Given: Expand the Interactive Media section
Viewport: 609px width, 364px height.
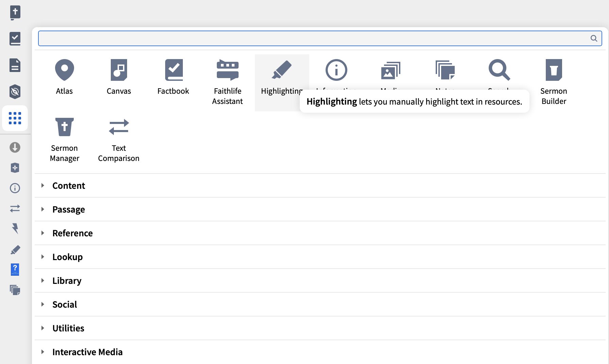Looking at the screenshot, I should point(320,352).
